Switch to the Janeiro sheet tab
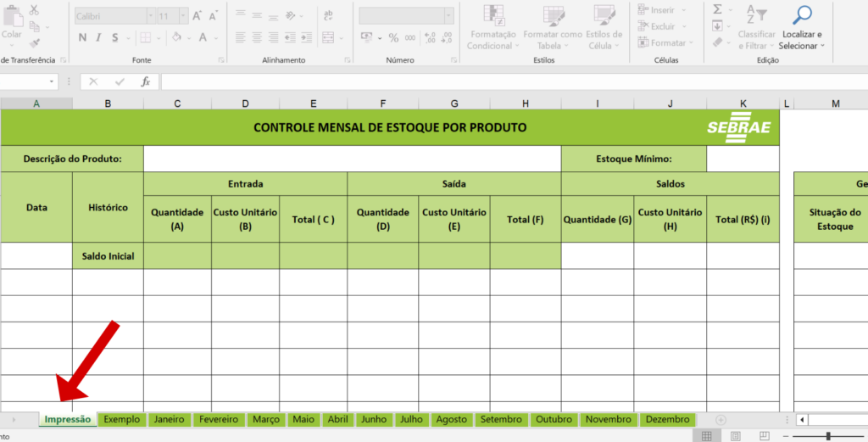868x442 pixels. pos(169,419)
